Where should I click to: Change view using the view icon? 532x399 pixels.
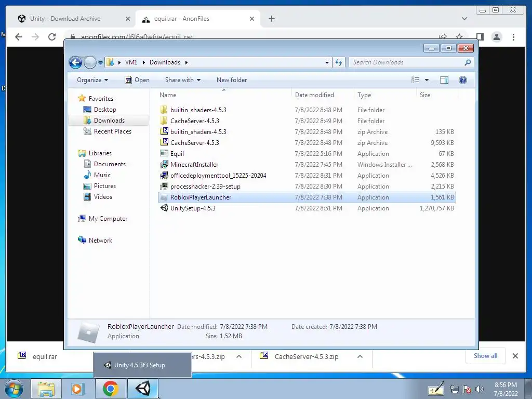pyautogui.click(x=416, y=80)
